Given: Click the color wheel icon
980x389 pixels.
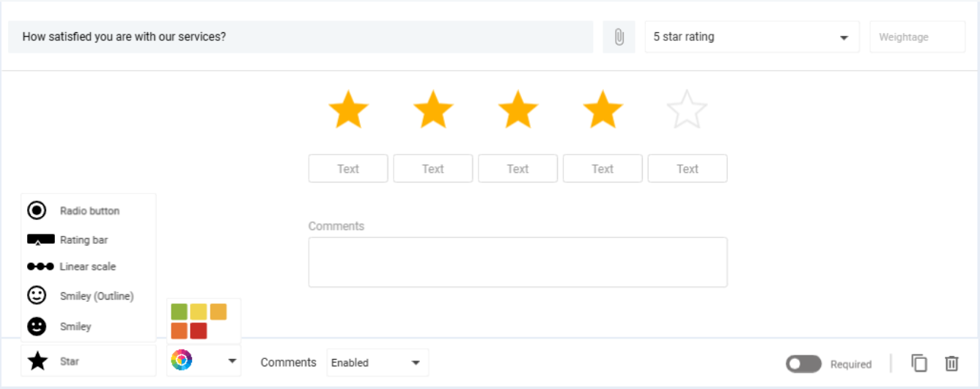Looking at the screenshot, I should [181, 360].
